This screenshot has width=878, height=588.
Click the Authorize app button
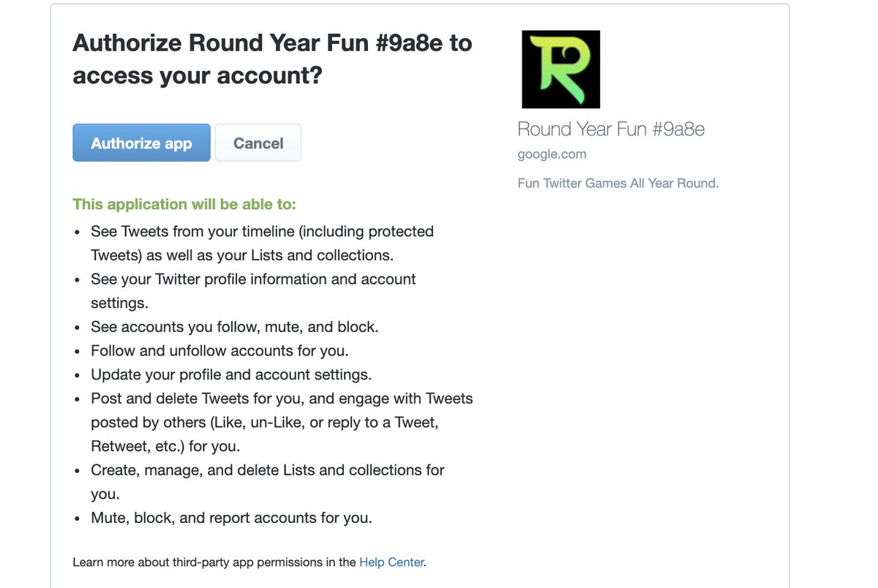[141, 143]
